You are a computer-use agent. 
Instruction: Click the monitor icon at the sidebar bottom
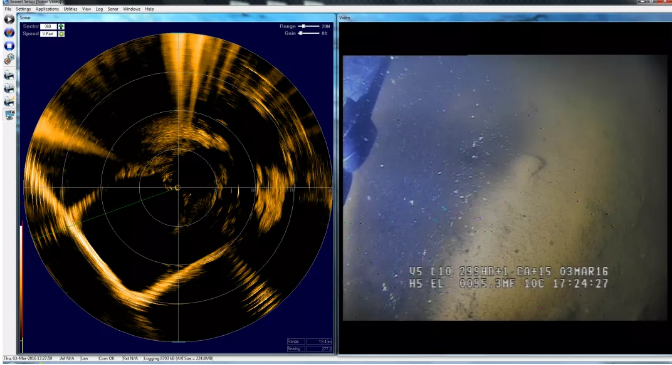pos(9,115)
